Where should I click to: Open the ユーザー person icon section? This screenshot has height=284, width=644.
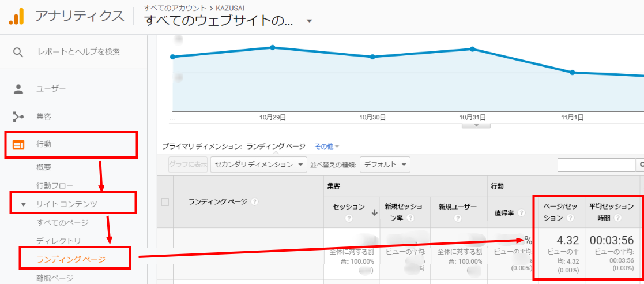click(18, 89)
